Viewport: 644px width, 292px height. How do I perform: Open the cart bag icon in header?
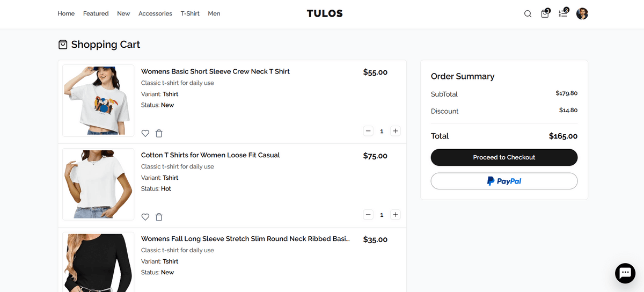point(545,14)
